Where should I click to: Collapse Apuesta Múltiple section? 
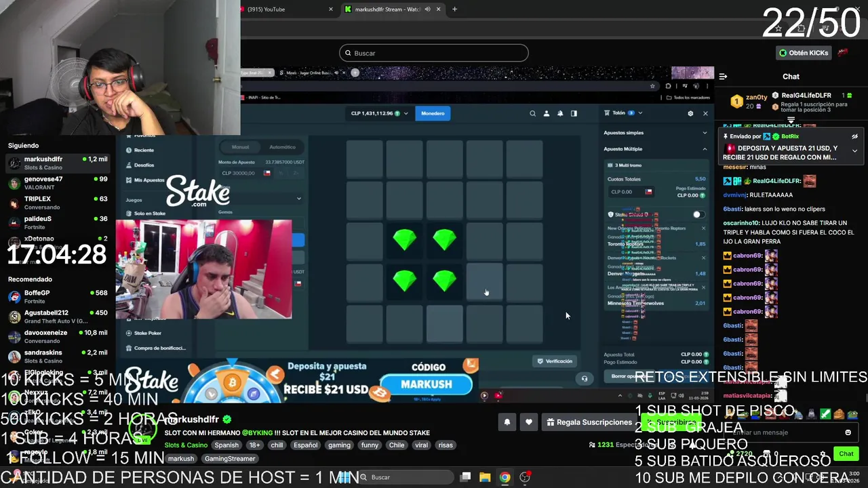coord(655,149)
